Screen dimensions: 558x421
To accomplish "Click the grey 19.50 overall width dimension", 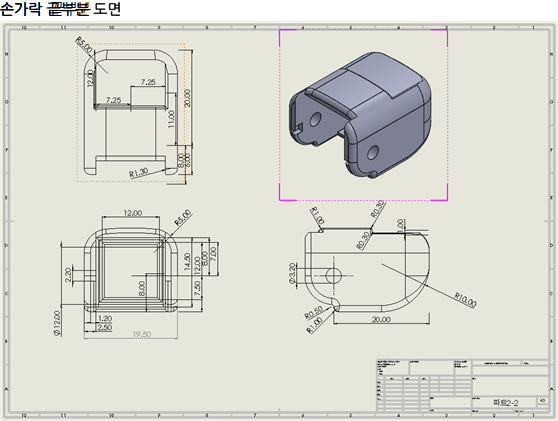I will [x=142, y=334].
